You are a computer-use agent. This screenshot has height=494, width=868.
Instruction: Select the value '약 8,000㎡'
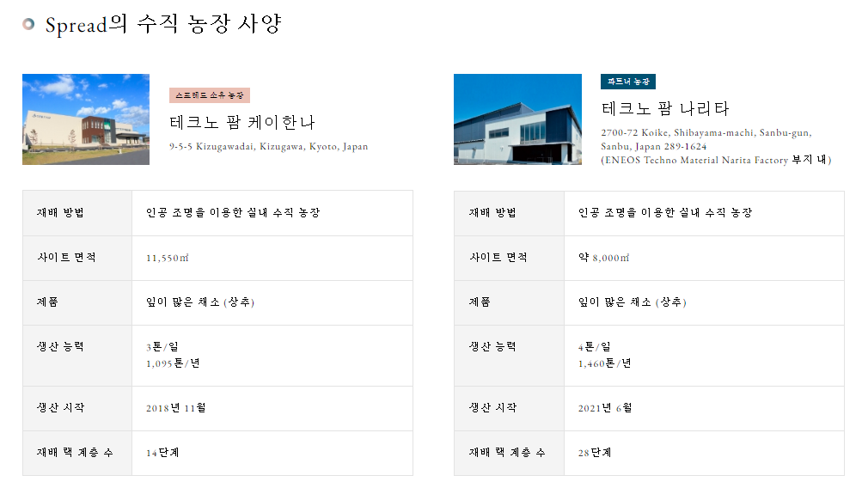click(604, 258)
